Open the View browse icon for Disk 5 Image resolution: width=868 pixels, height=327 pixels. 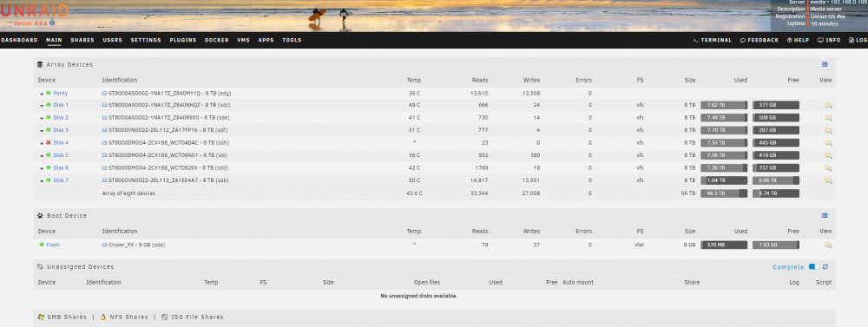click(828, 155)
